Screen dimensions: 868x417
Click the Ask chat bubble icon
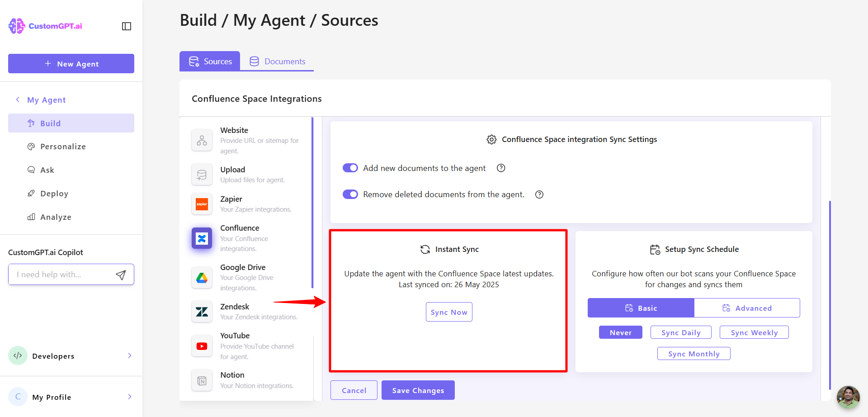(x=31, y=170)
